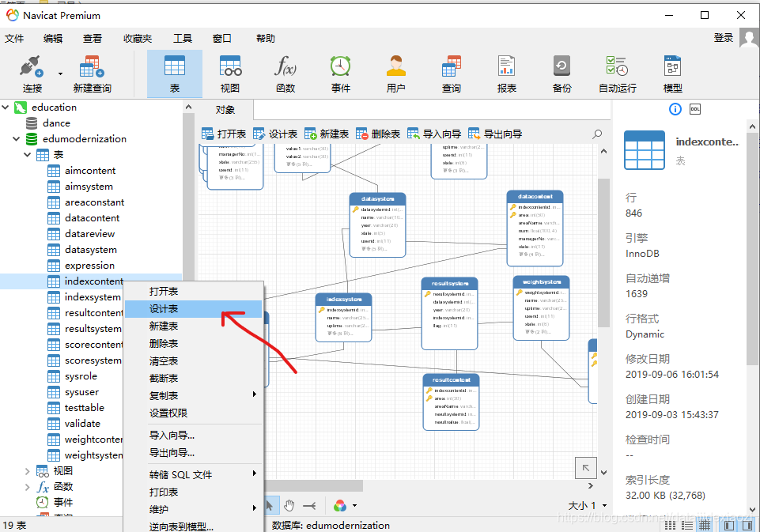Select the validate table

point(82,424)
